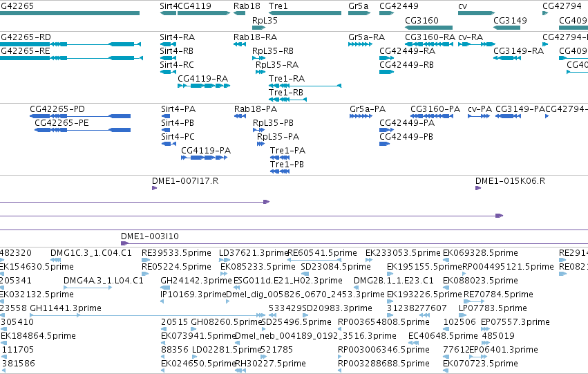
Task: Select the cv gene label
Action: (462, 6)
